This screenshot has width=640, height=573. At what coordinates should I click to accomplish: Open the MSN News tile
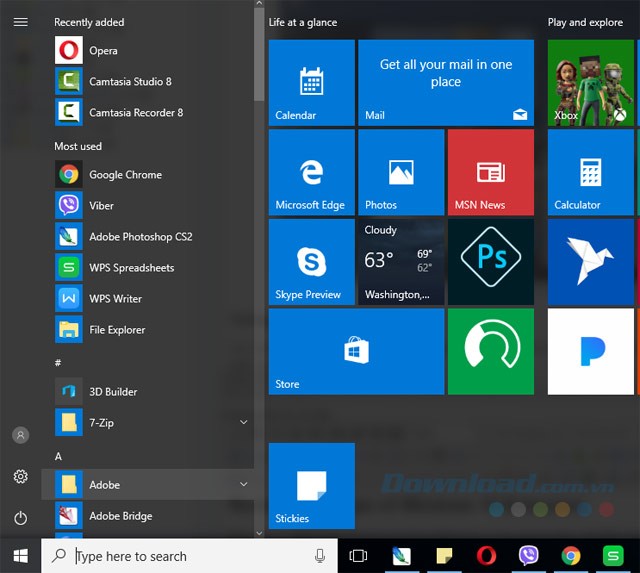490,172
